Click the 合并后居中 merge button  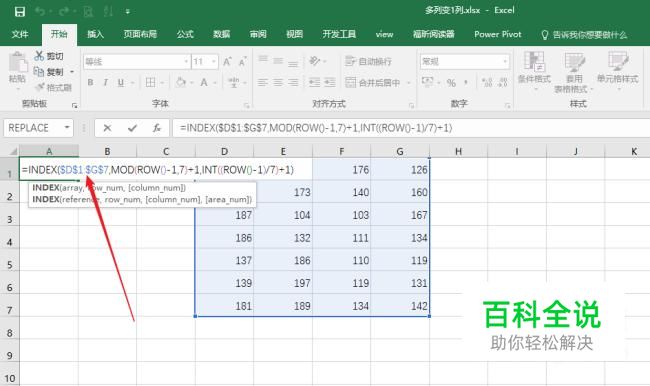tap(372, 83)
